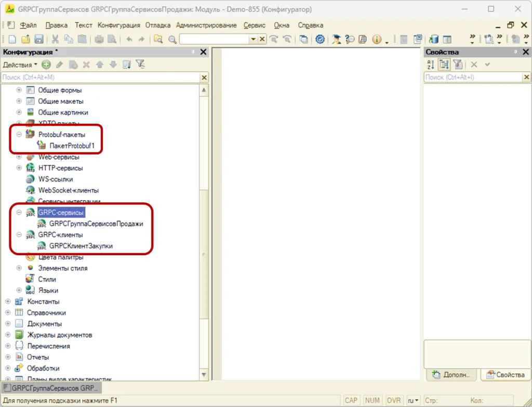Collapse the GRPC-сервисы node
532x407 pixels.
(19, 213)
